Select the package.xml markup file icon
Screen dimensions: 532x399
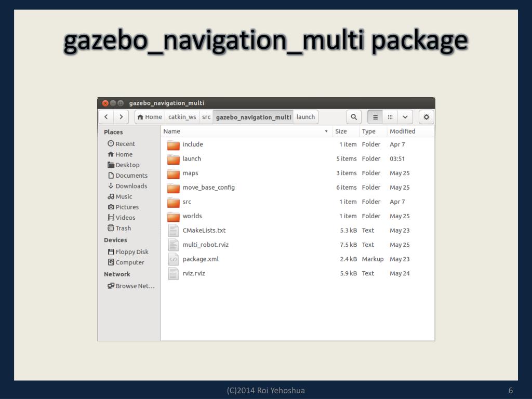[174, 259]
